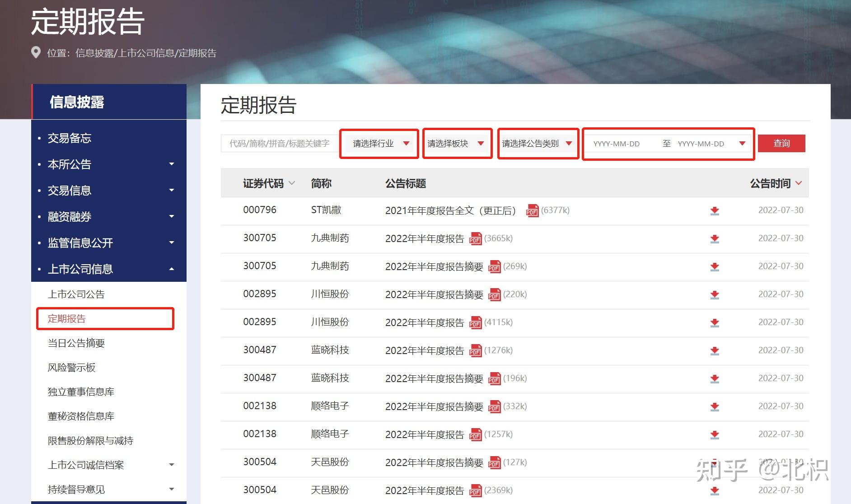Open PDF icon for ST凯撒 2021年年度报告全文
Viewport: 851px width, 504px height.
tap(532, 210)
